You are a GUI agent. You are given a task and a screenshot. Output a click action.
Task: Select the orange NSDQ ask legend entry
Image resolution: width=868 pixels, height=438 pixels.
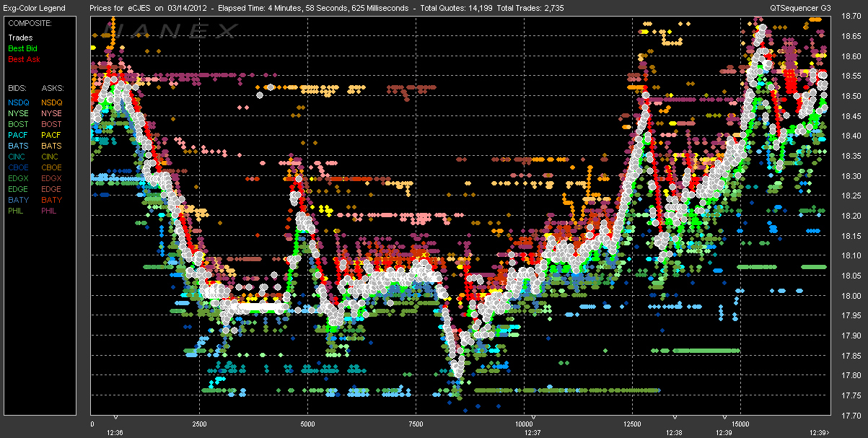(52, 102)
